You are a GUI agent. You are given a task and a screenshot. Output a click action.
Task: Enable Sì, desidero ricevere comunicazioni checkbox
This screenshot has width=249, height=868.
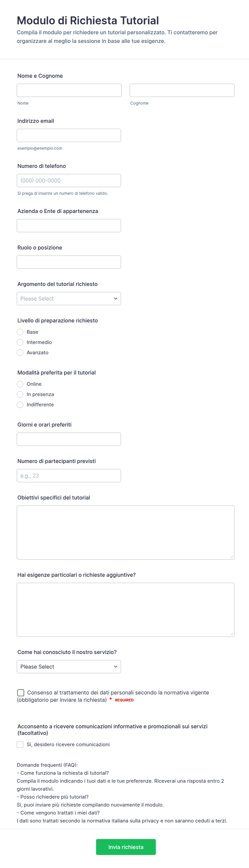20,744
